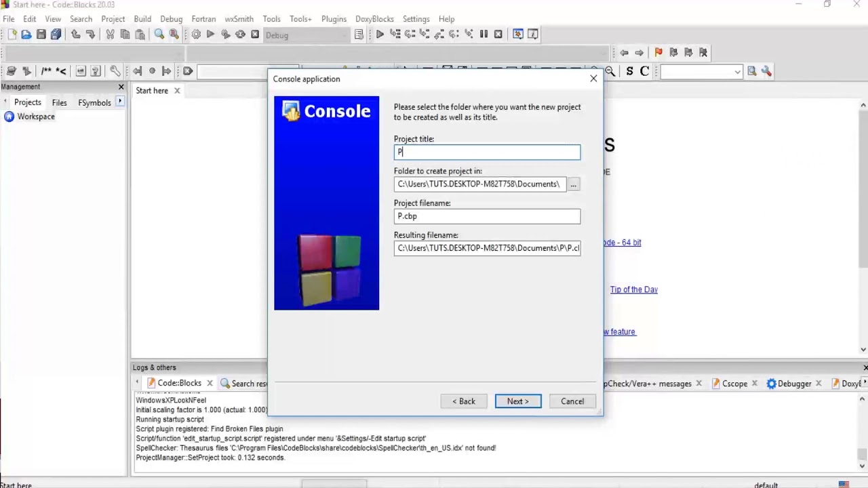
Task: Click the Save all files icon
Action: click(56, 35)
